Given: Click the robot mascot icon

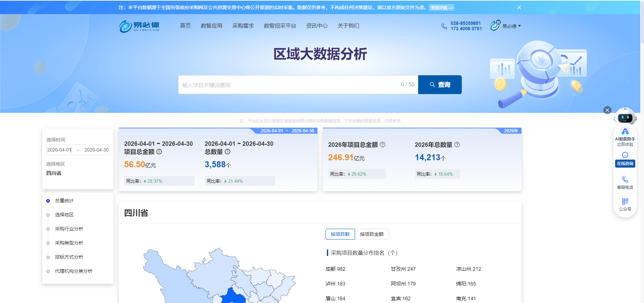Looking at the screenshot, I should [625, 117].
